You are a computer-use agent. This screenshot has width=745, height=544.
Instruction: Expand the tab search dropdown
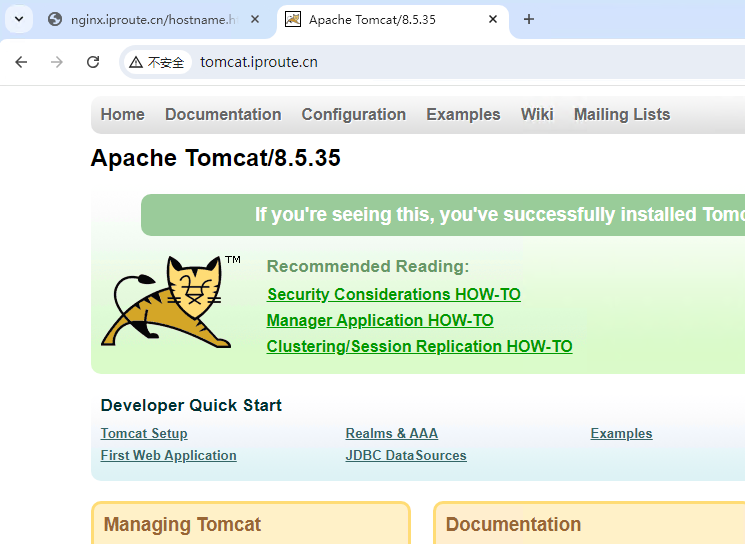click(x=18, y=19)
